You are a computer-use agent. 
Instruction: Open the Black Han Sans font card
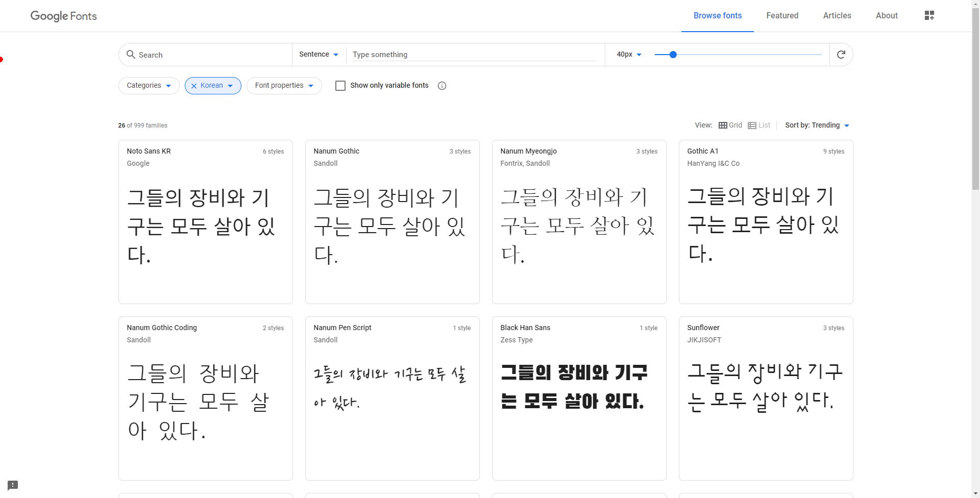coord(579,399)
